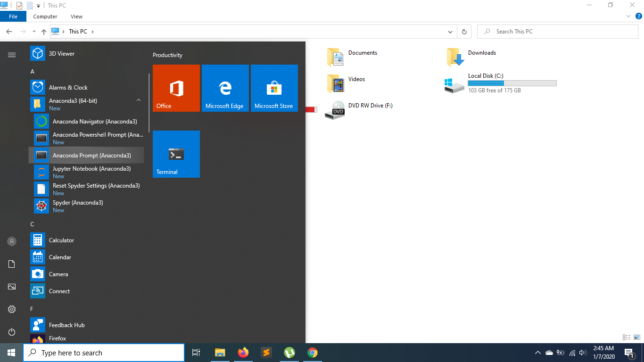Image resolution: width=644 pixels, height=362 pixels.
Task: Click the Search This PC field
Action: (x=558, y=32)
